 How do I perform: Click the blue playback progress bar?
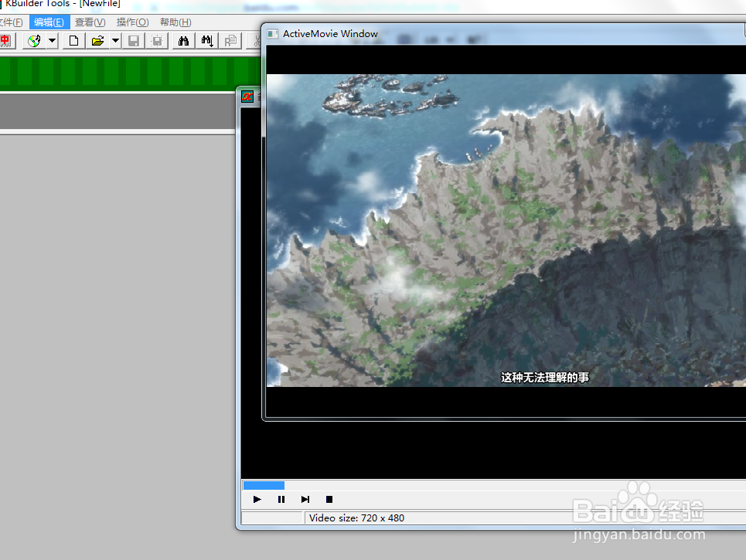[x=264, y=485]
